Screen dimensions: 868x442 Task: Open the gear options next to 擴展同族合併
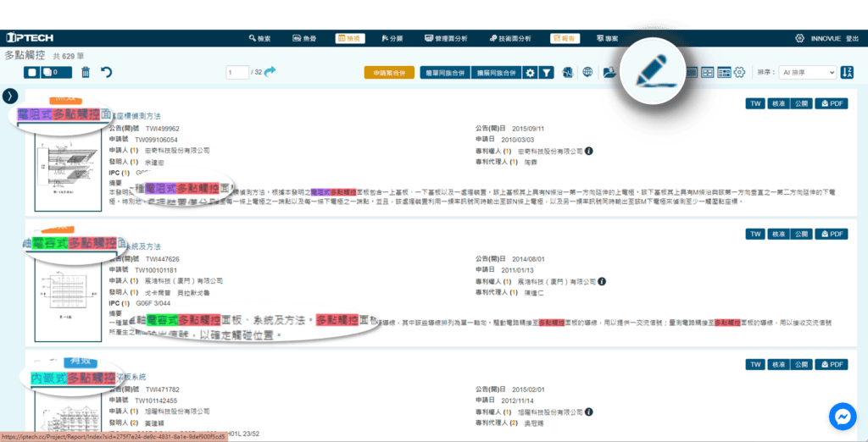point(530,73)
